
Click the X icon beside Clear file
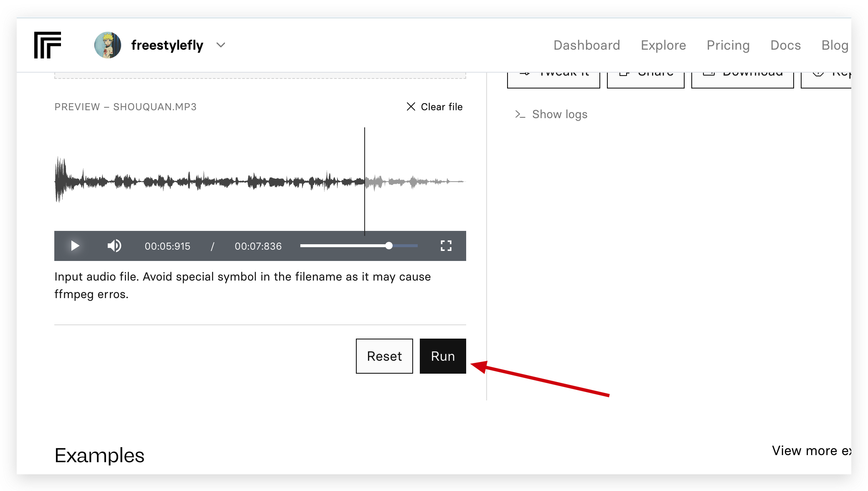411,107
